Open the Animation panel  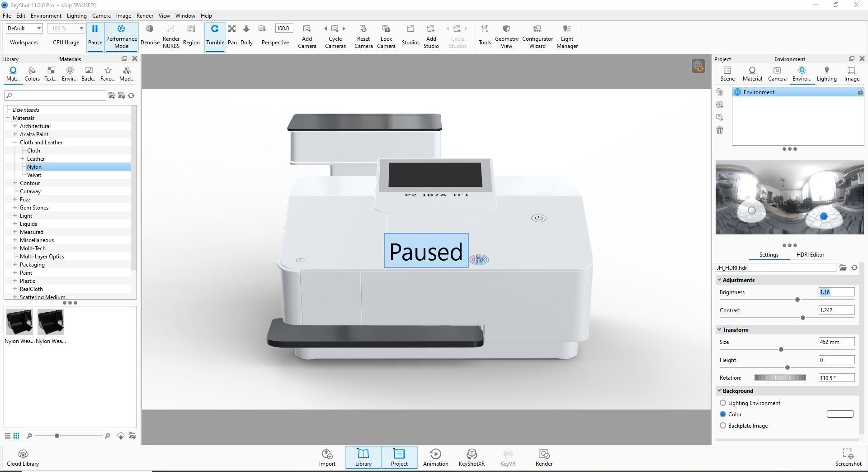click(x=435, y=458)
